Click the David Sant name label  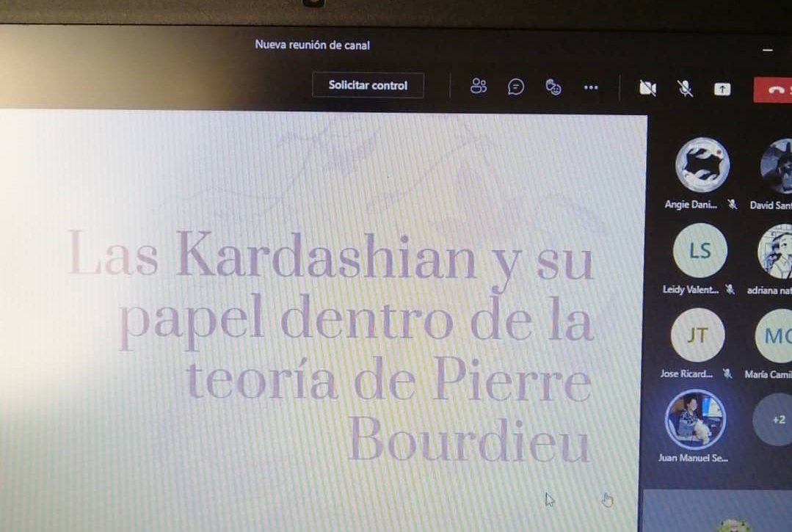pos(771,205)
